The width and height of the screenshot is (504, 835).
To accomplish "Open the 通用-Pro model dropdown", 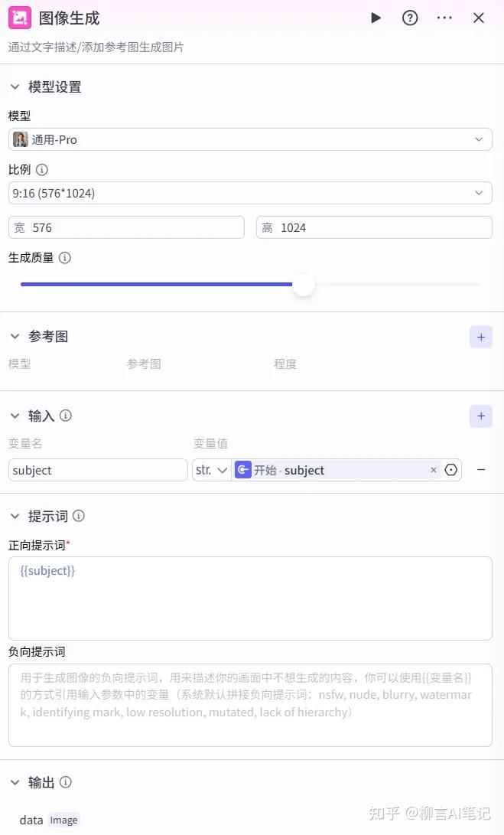I will [x=250, y=139].
